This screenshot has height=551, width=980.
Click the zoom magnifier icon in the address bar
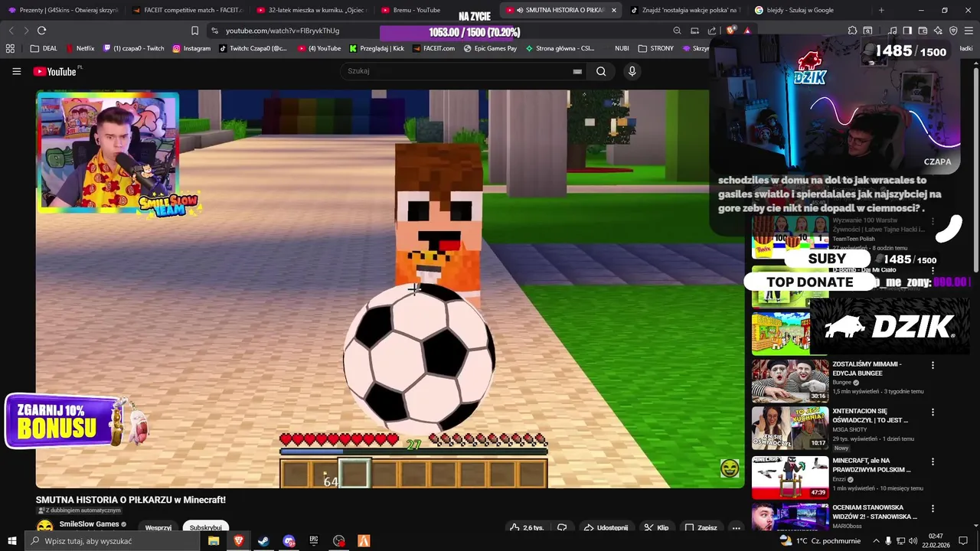(677, 31)
